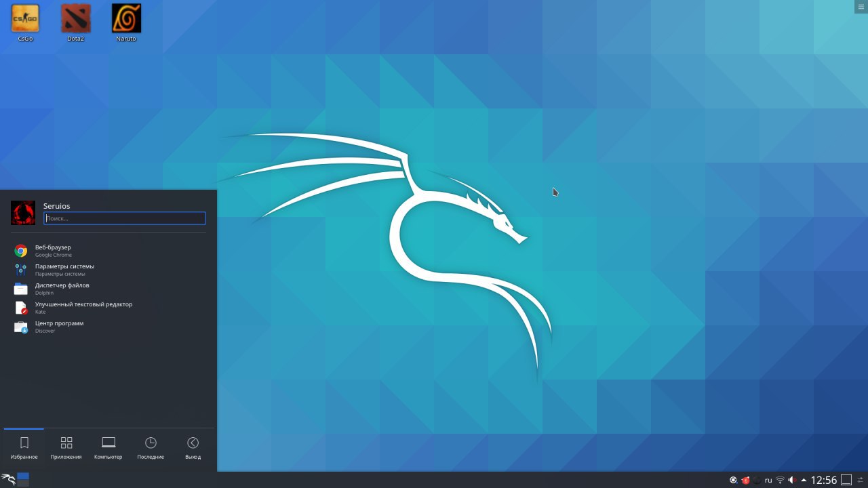868x488 pixels.
Task: Click the 12:56 clock
Action: [824, 480]
